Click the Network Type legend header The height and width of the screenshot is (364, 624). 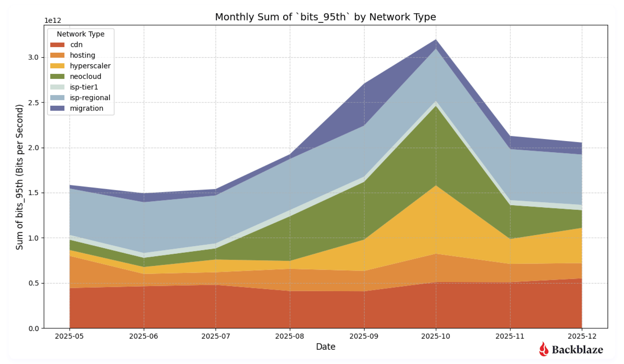pyautogui.click(x=80, y=34)
